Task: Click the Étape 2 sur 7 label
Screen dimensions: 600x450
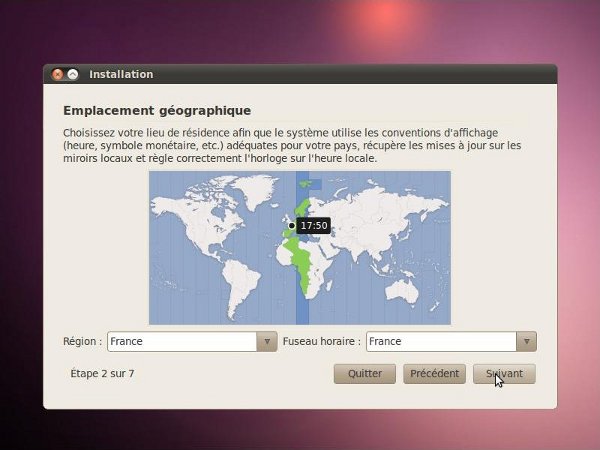Action: coord(102,373)
